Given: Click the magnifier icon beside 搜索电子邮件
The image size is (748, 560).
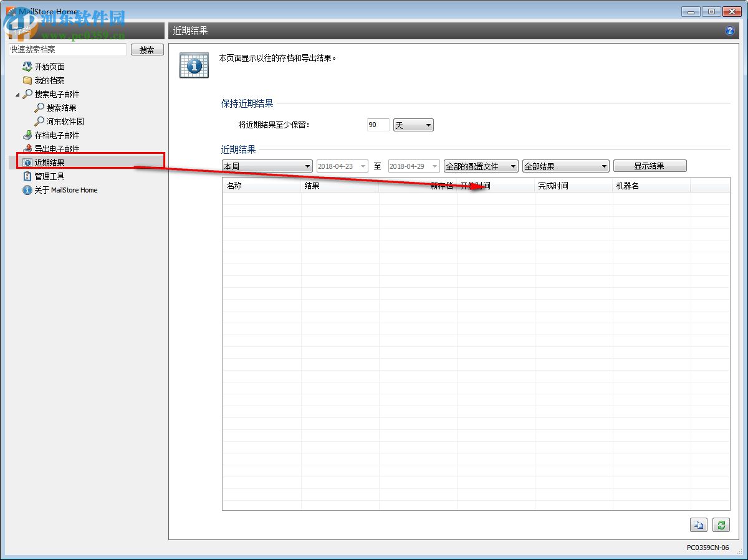Looking at the screenshot, I should pos(27,94).
